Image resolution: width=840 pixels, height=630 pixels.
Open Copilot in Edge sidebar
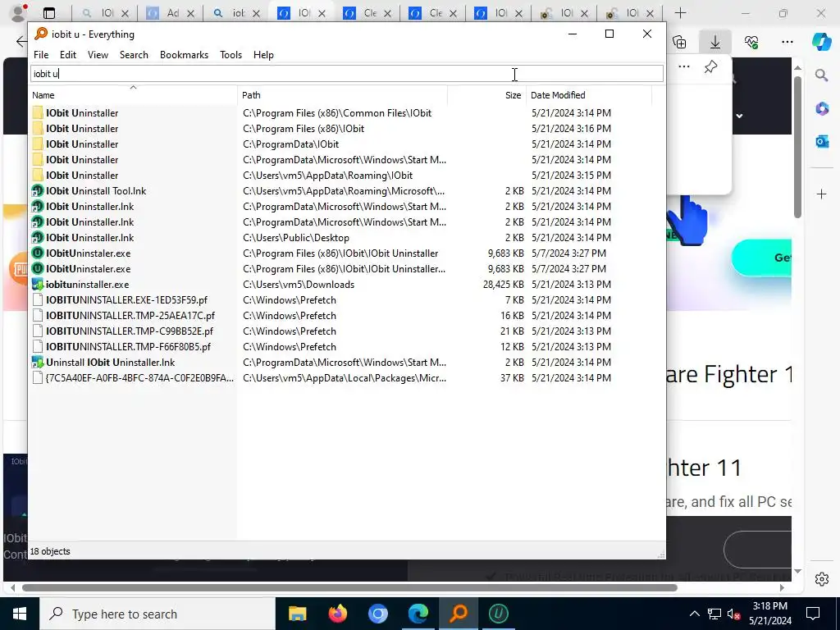(x=822, y=42)
